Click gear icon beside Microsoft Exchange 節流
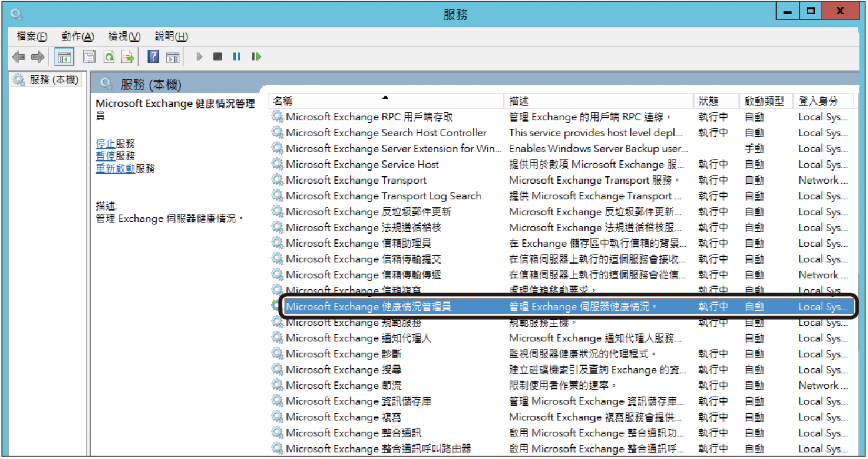The image size is (868, 459). tap(277, 386)
